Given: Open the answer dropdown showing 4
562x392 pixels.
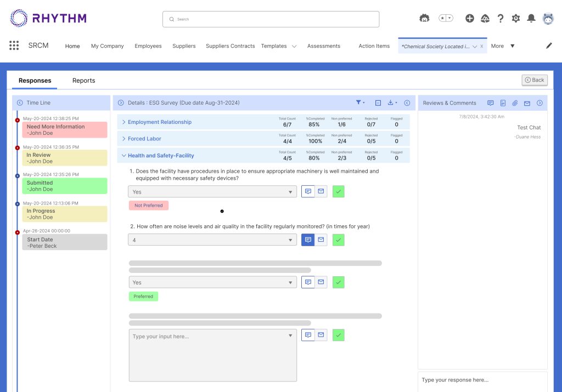Looking at the screenshot, I should point(212,240).
